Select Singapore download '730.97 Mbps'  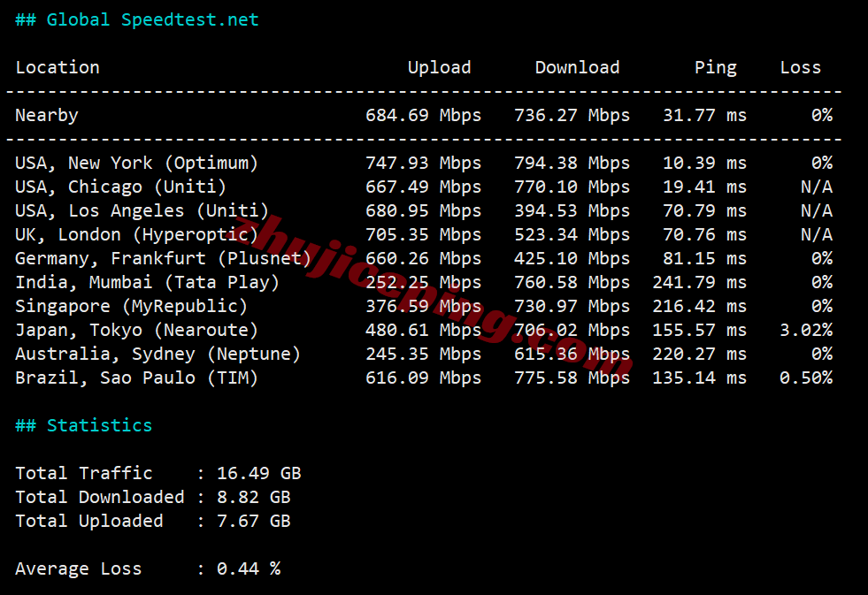(572, 307)
